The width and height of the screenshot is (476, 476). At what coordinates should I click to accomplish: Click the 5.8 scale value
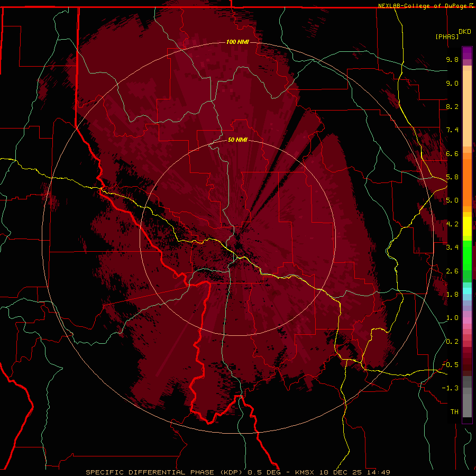(452, 177)
